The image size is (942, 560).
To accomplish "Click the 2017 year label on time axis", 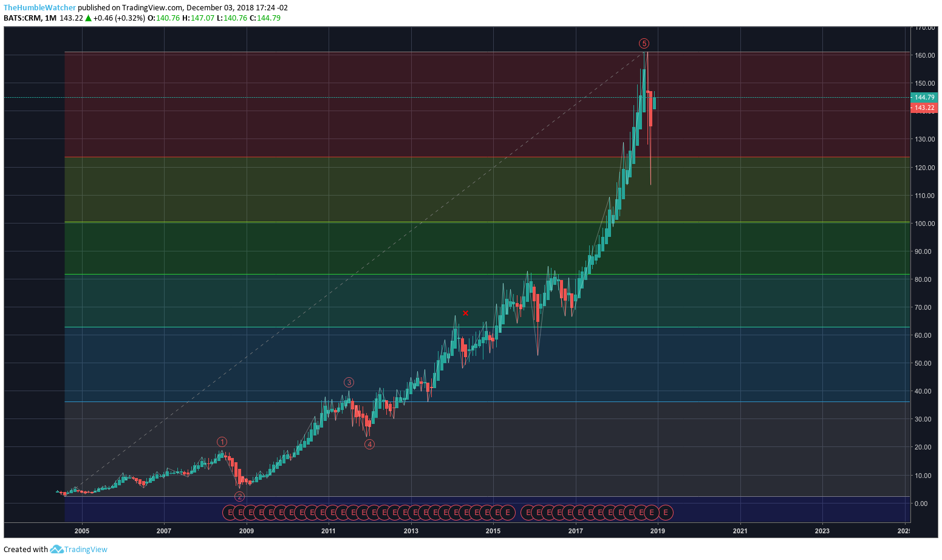I will coord(575,531).
